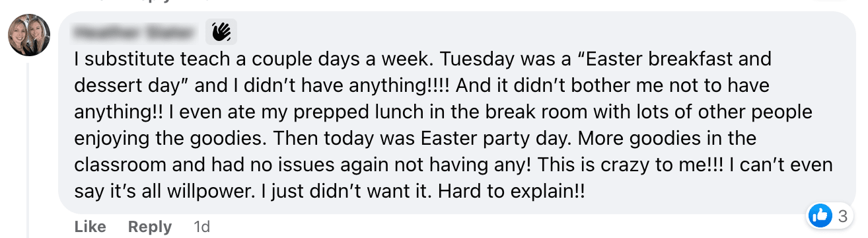Click the gray comment bubble background
This screenshot has width=868, height=238.
pos(456,112)
